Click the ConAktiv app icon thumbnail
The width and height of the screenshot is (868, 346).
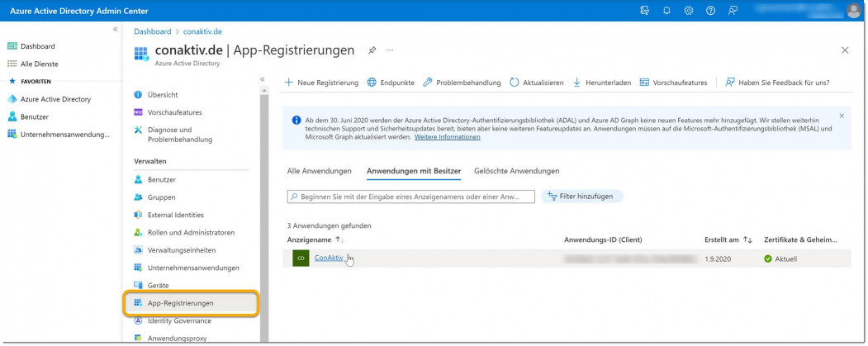click(x=301, y=258)
